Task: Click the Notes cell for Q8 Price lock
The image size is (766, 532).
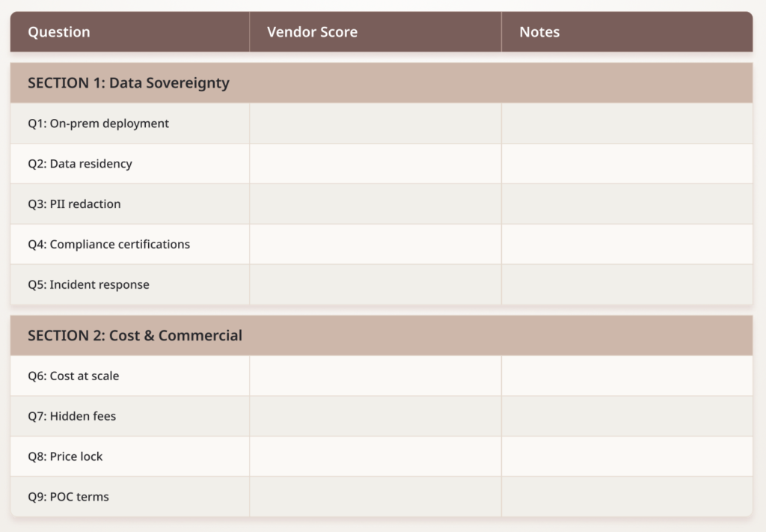Action: tap(627, 457)
